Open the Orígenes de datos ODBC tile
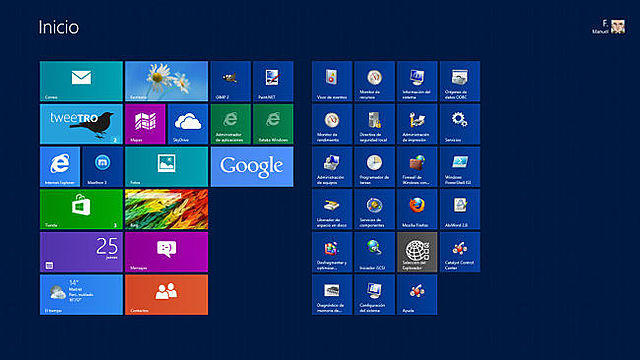This screenshot has height=360, width=640. pyautogui.click(x=460, y=81)
